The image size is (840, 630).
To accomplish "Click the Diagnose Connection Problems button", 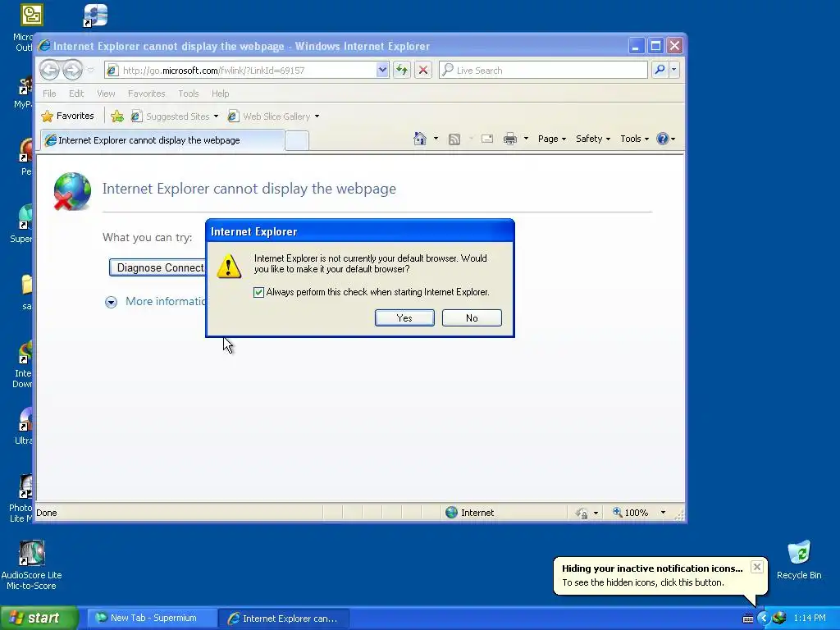I will point(157,268).
